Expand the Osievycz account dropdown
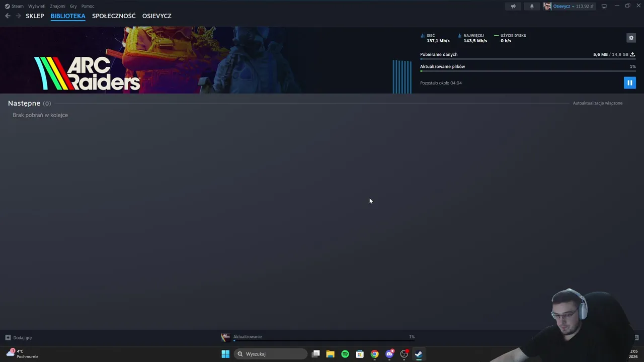Screen dimensions: 644x362 [x=573, y=7]
